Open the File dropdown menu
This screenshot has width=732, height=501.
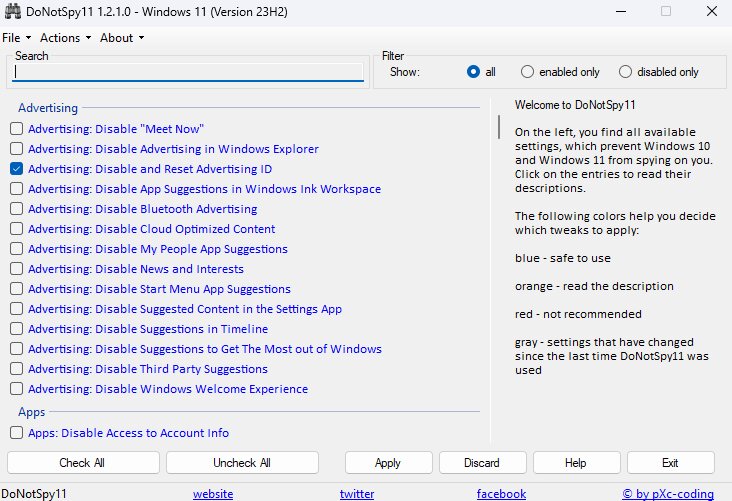[16, 38]
